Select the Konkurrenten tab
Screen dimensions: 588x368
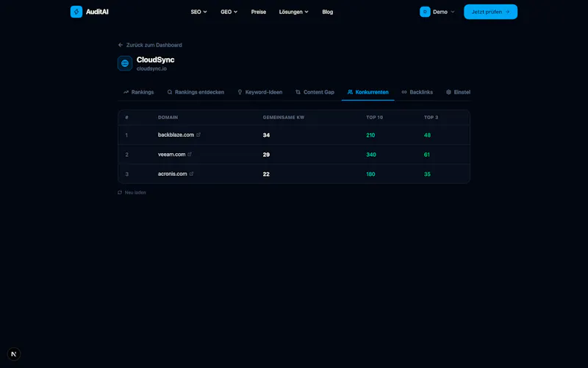368,92
